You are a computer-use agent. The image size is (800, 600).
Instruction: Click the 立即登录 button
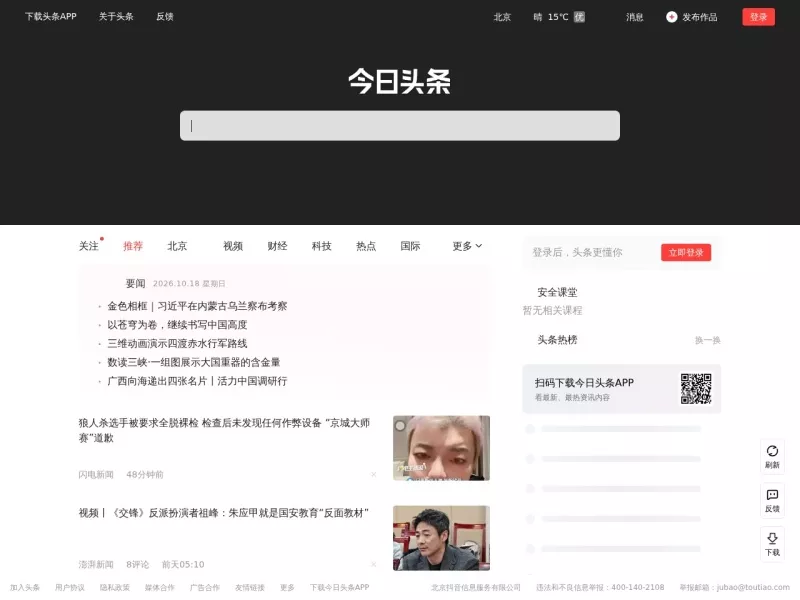click(x=686, y=253)
